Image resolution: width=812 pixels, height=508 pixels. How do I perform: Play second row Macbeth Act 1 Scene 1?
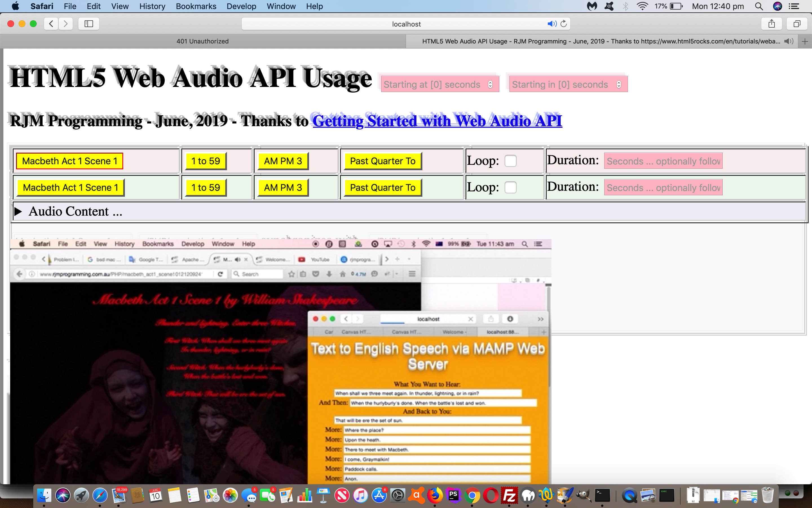coord(70,187)
